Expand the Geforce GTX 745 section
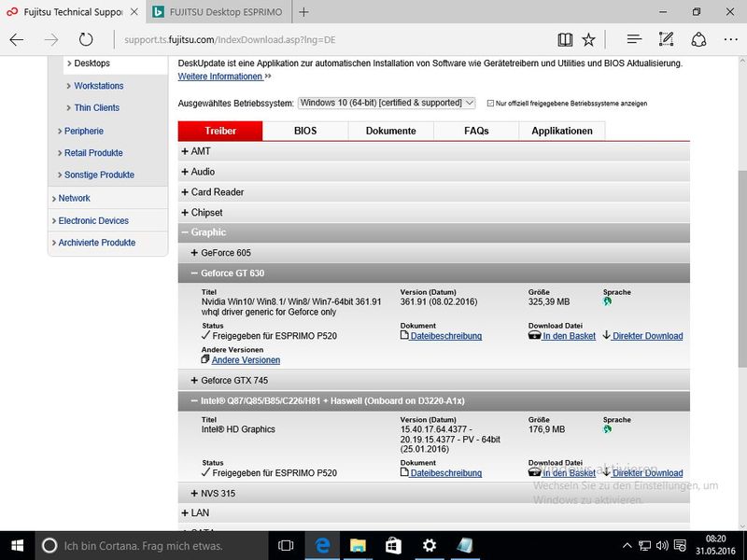 195,381
